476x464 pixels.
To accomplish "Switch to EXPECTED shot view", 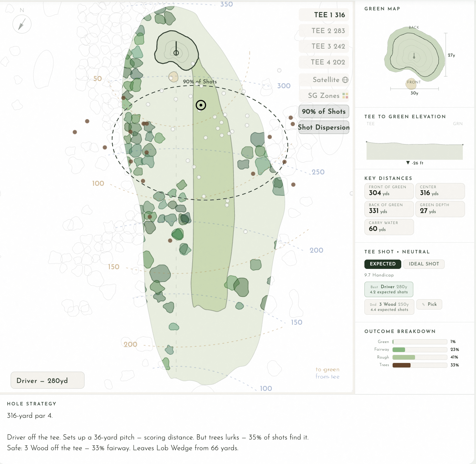I will pyautogui.click(x=382, y=264).
